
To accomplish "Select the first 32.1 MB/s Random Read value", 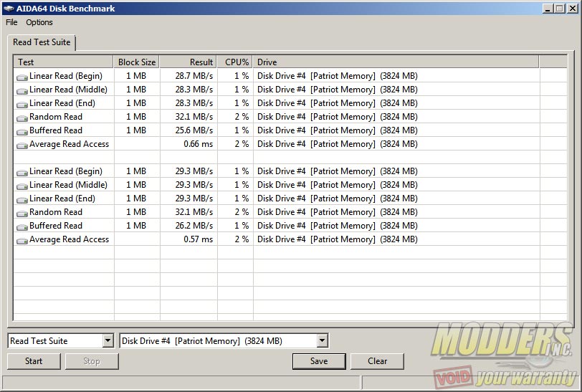I will [194, 117].
